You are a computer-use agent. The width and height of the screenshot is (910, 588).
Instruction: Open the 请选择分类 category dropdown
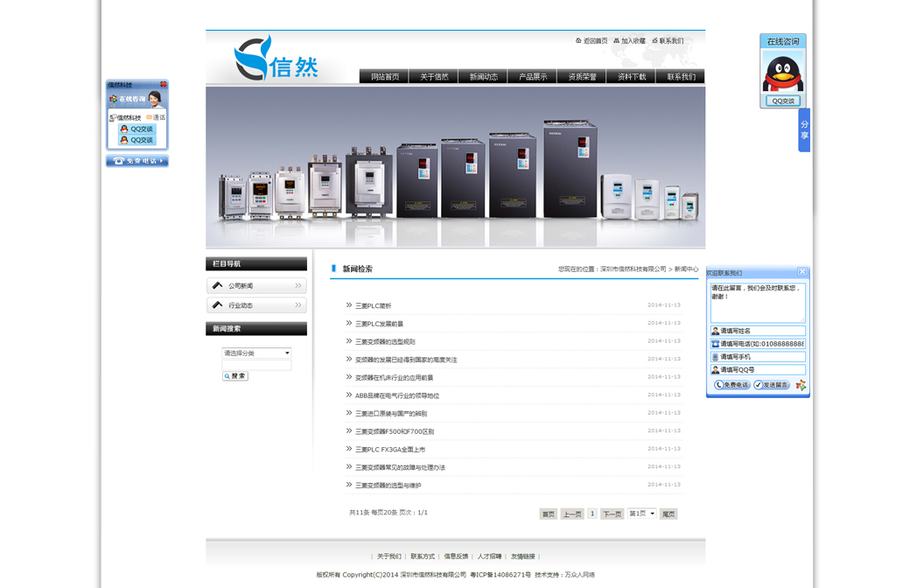point(256,353)
